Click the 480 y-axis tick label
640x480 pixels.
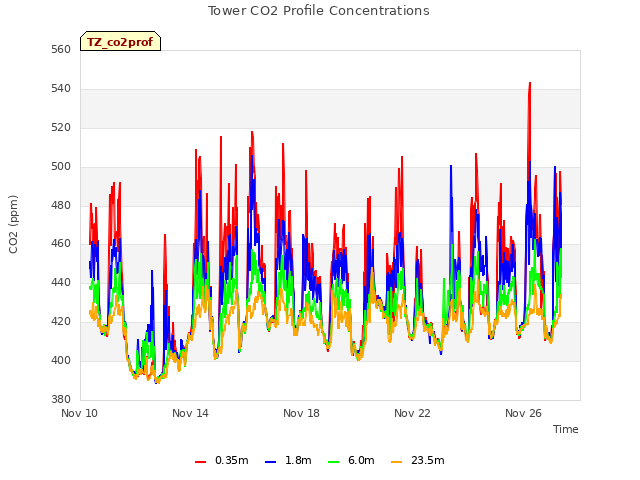[x=61, y=205]
